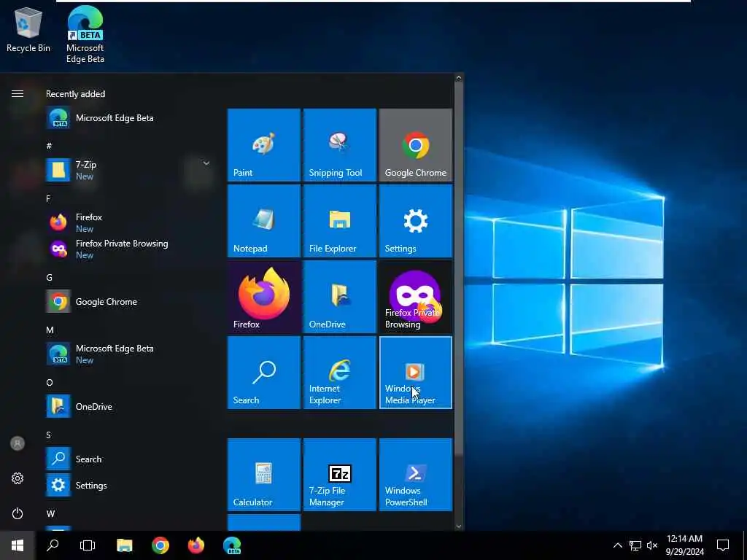Click the 'Recently added' heading
The image size is (747, 560).
(75, 94)
